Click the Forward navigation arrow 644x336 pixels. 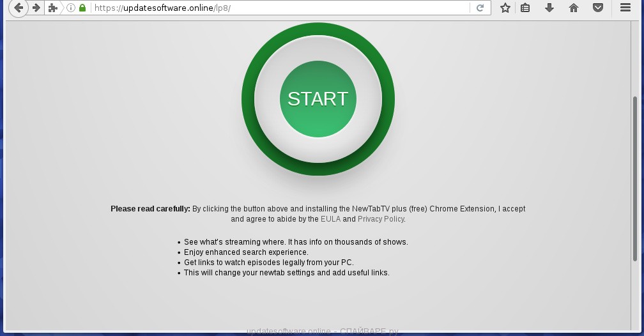pos(36,8)
